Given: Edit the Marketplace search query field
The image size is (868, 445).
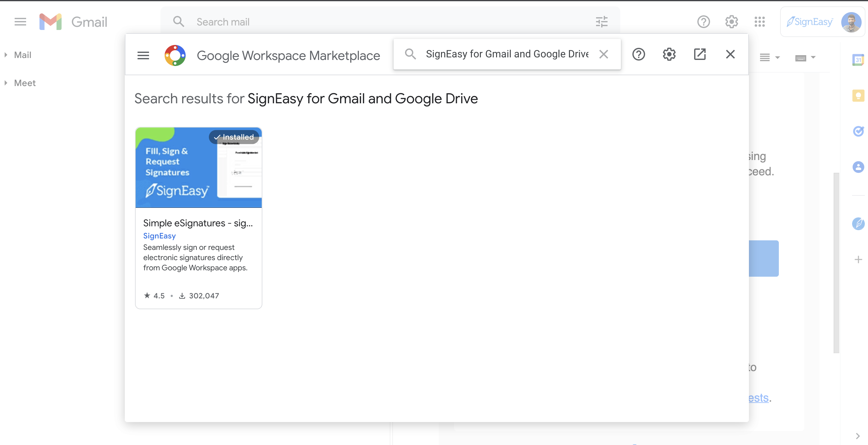Looking at the screenshot, I should coord(507,54).
